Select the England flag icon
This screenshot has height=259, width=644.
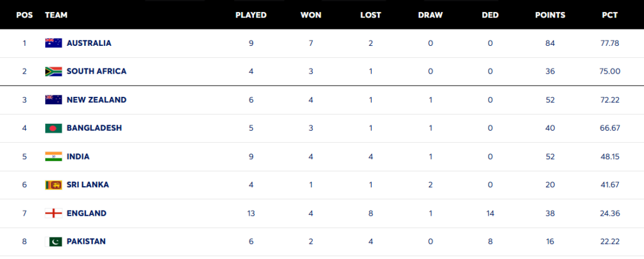tap(53, 214)
